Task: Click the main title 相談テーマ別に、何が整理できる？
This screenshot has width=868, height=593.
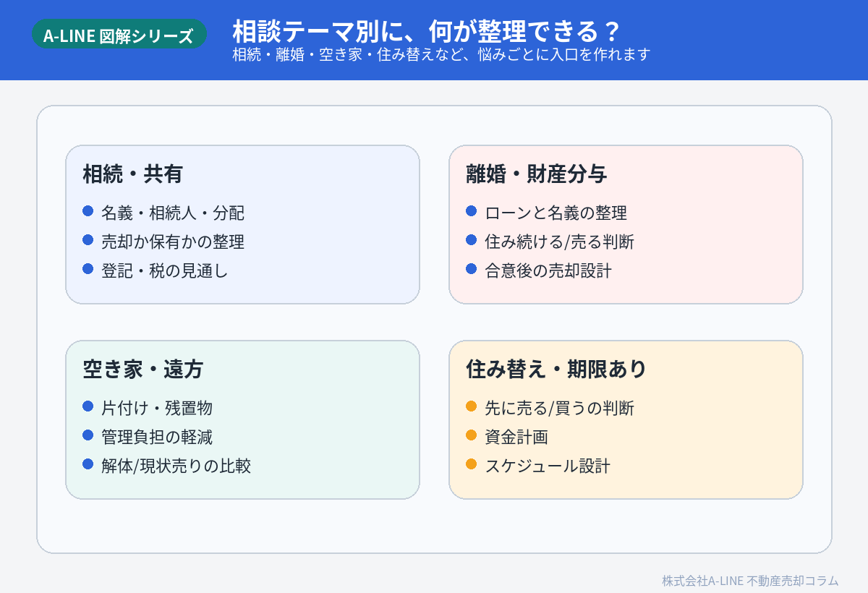Action: point(426,32)
